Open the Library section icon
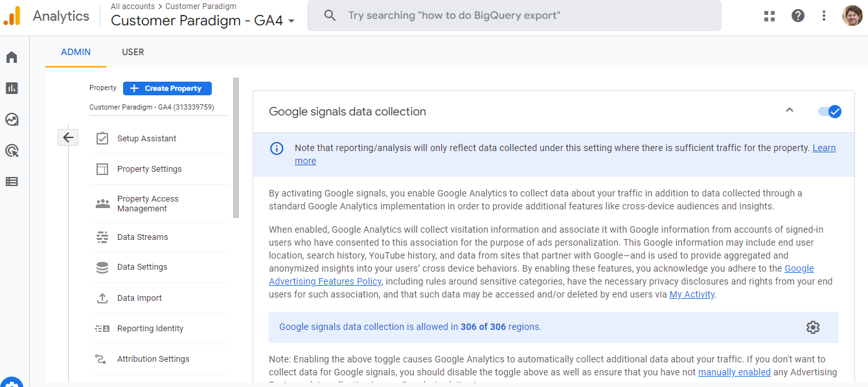Screen dimensions: 868x387 (12, 182)
